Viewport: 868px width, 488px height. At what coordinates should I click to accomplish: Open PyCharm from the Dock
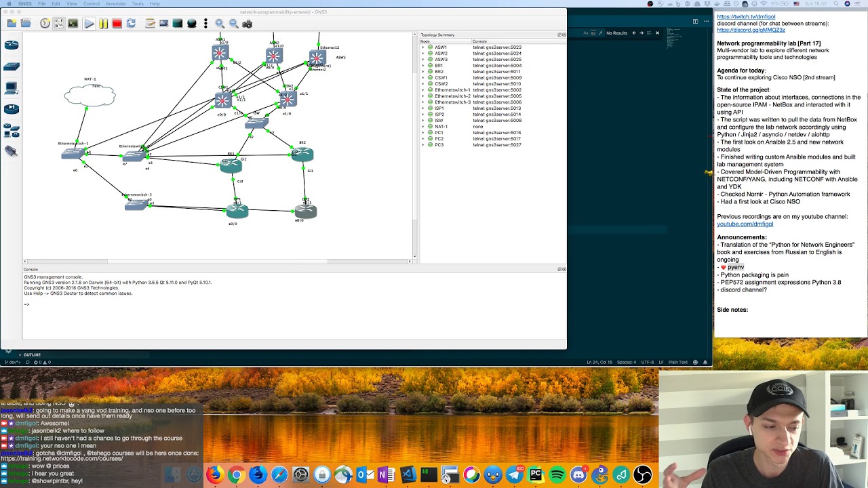536,474
